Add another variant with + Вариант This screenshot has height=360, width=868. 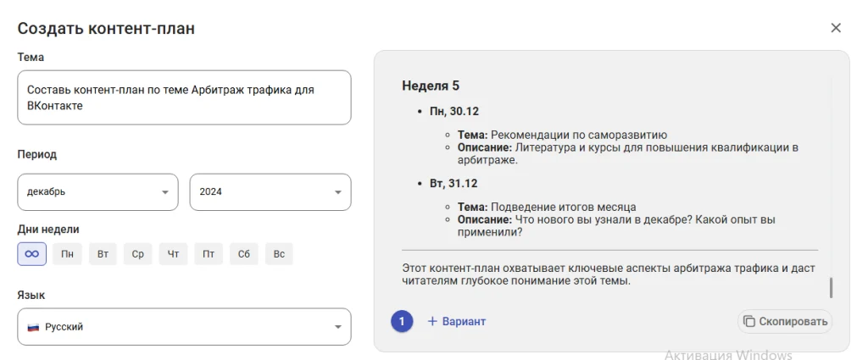point(457,321)
